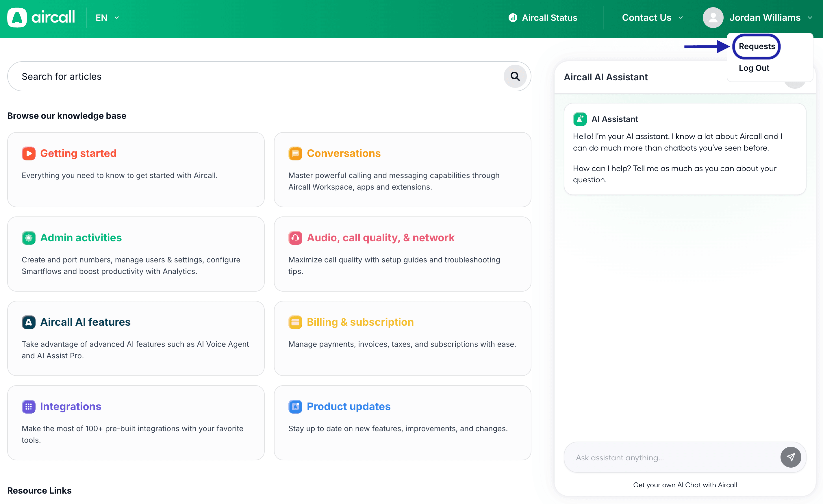823x504 pixels.
Task: Send message with paper plane button
Action: 790,457
